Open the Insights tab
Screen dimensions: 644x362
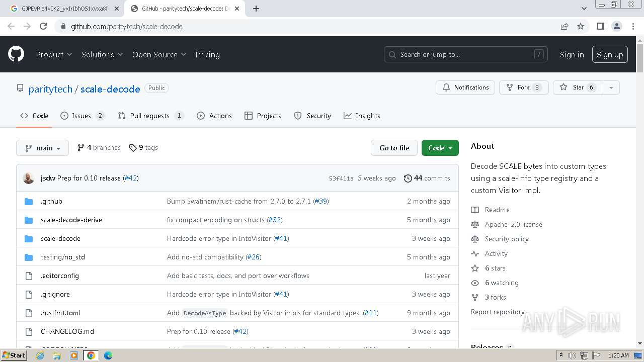click(362, 116)
